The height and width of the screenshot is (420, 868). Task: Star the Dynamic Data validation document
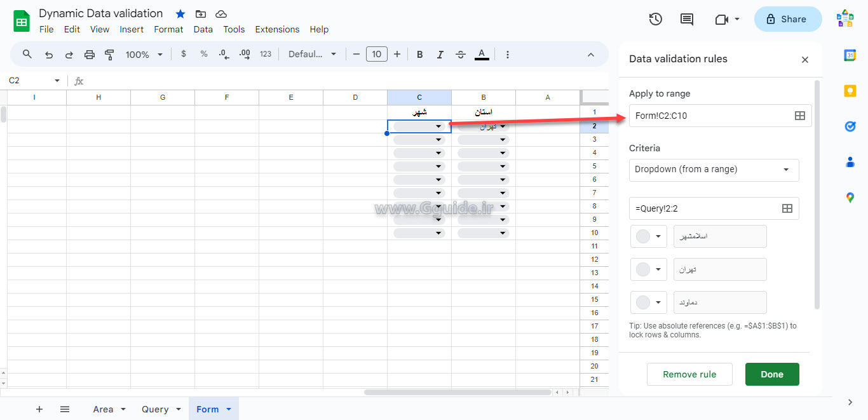click(x=180, y=14)
